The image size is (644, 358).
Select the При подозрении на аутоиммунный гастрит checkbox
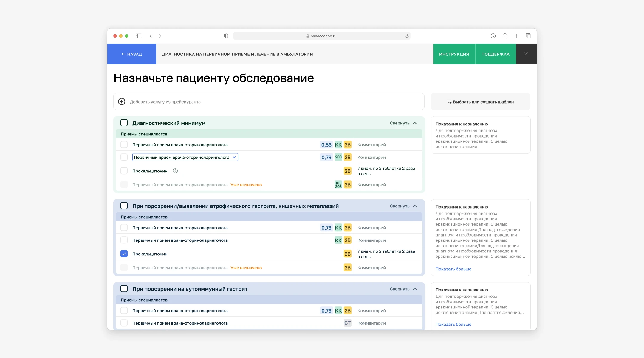pos(124,289)
